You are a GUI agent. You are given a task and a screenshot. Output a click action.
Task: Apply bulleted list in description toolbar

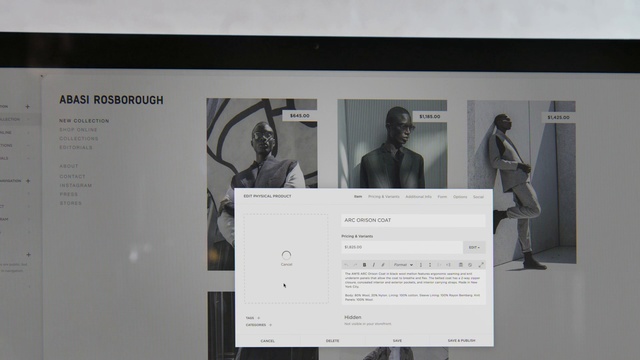click(x=430, y=265)
